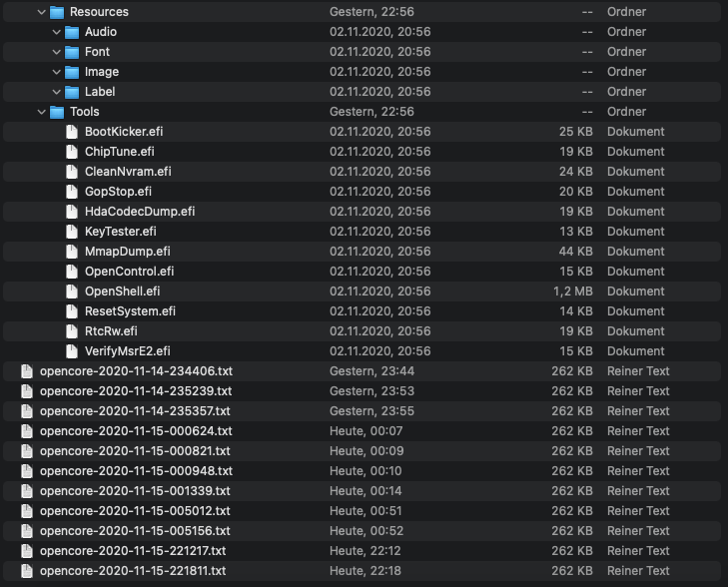Viewport: 728px width, 587px height.
Task: Click the GopStop.efi file name
Action: coord(119,192)
